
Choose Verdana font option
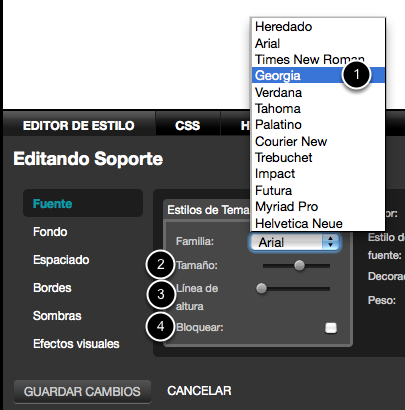[x=318, y=92]
